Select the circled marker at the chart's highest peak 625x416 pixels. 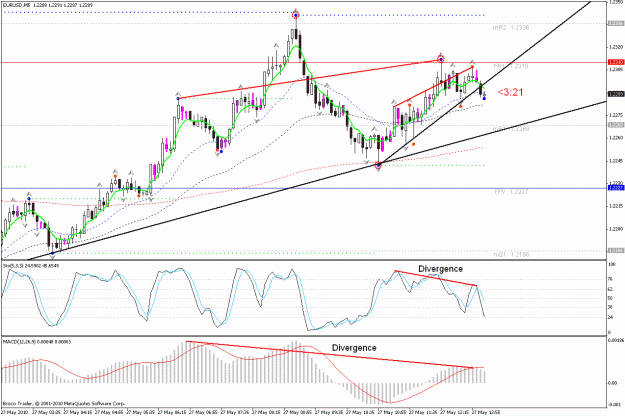click(x=295, y=16)
